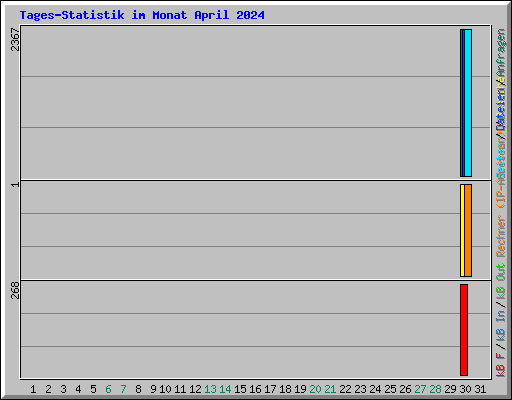The image size is (512, 400).
Task: Click green weekend day label 6
Action: pyautogui.click(x=108, y=389)
